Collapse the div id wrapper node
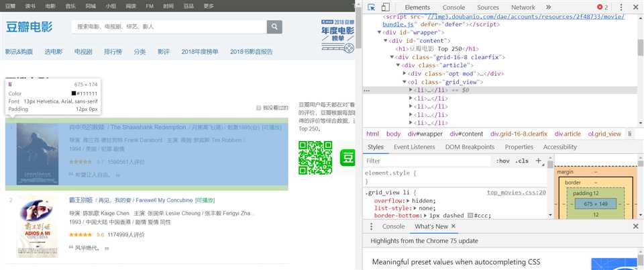 (x=380, y=32)
